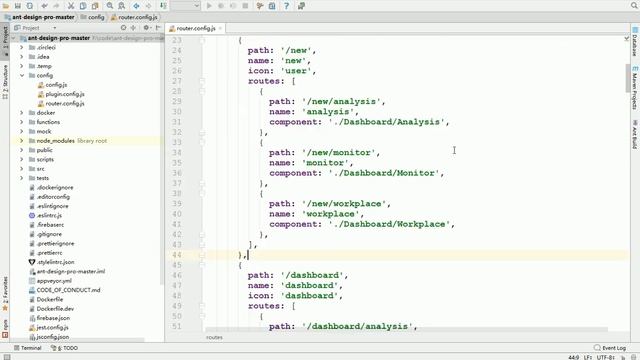Click the Redo arrow icon

click(x=56, y=6)
